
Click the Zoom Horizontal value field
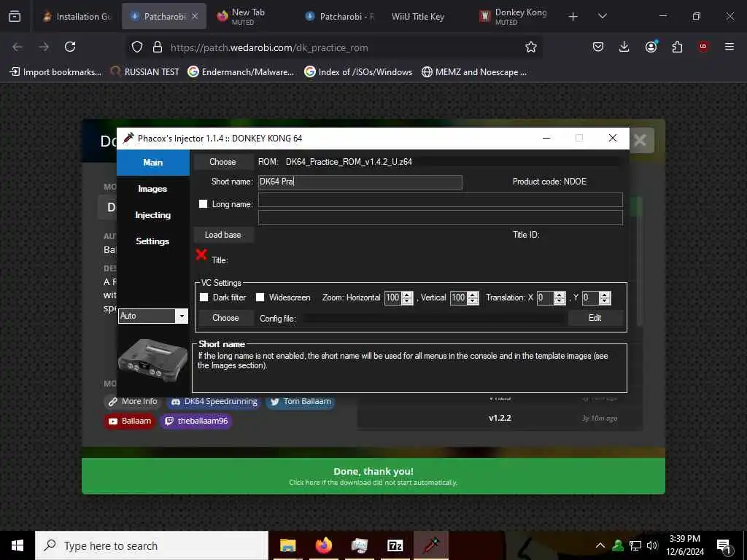pyautogui.click(x=393, y=297)
